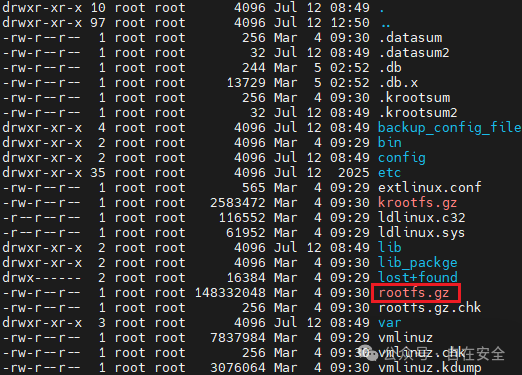
Task: Click link count 10 of current directory
Action: click(98, 8)
